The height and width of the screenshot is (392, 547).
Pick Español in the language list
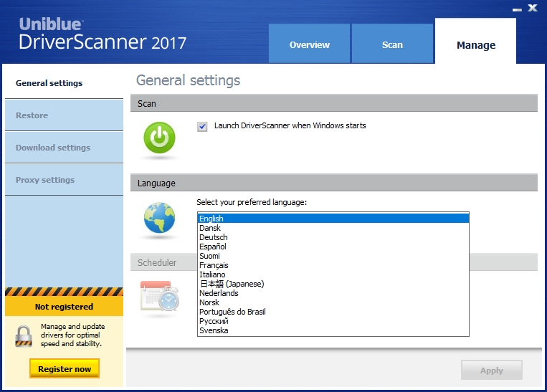(x=333, y=247)
